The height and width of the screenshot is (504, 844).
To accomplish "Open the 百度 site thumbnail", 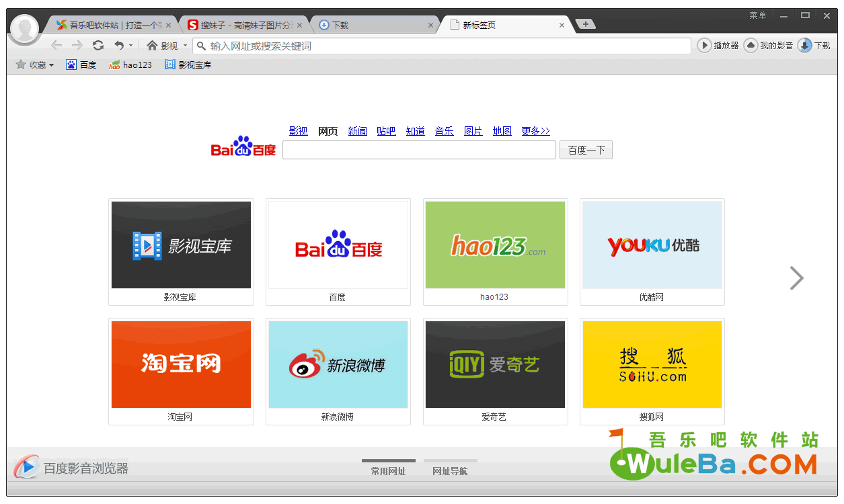I will [x=338, y=252].
